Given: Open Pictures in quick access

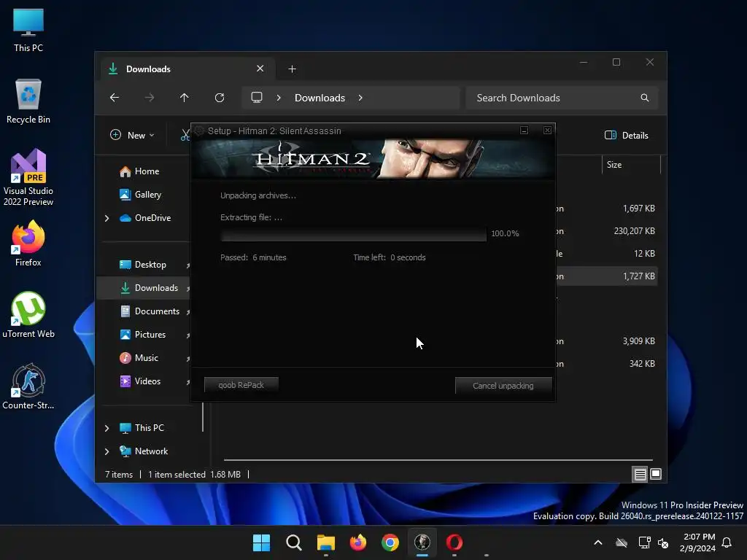Looking at the screenshot, I should click(143, 335).
